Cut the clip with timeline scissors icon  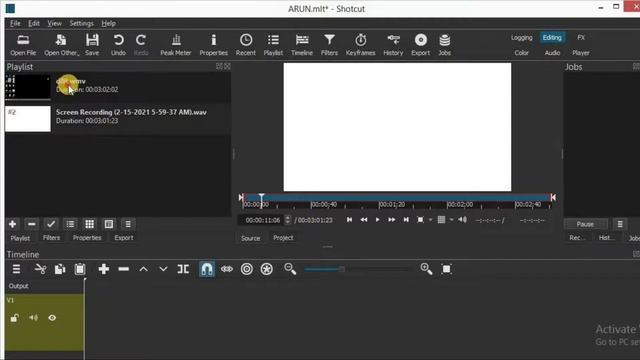(40, 269)
